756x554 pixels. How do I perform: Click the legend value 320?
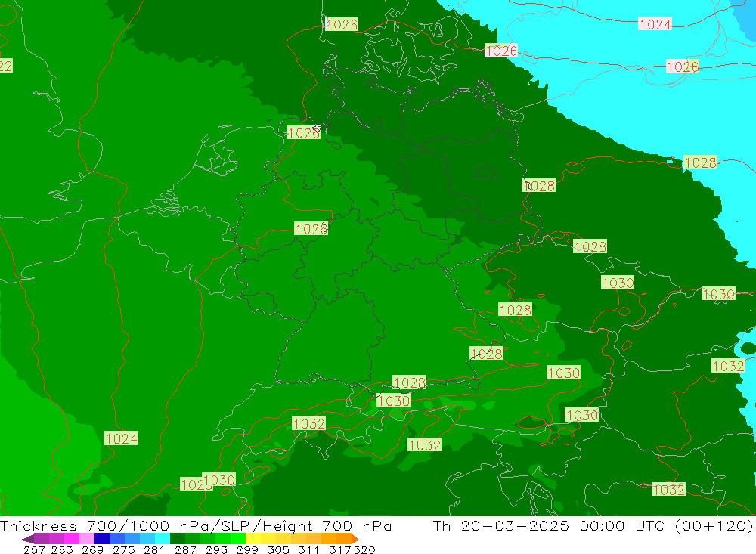364,549
